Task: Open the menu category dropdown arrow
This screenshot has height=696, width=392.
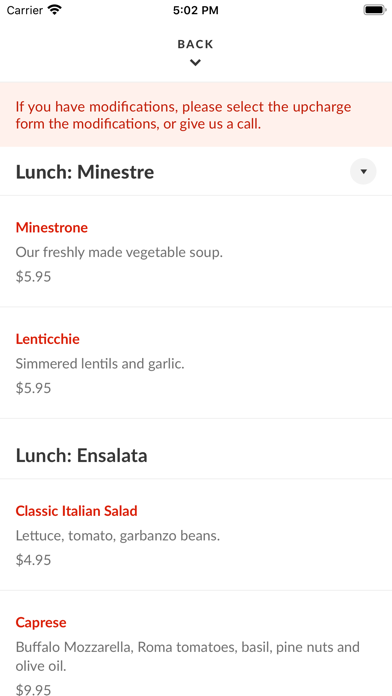Action: pos(363,171)
